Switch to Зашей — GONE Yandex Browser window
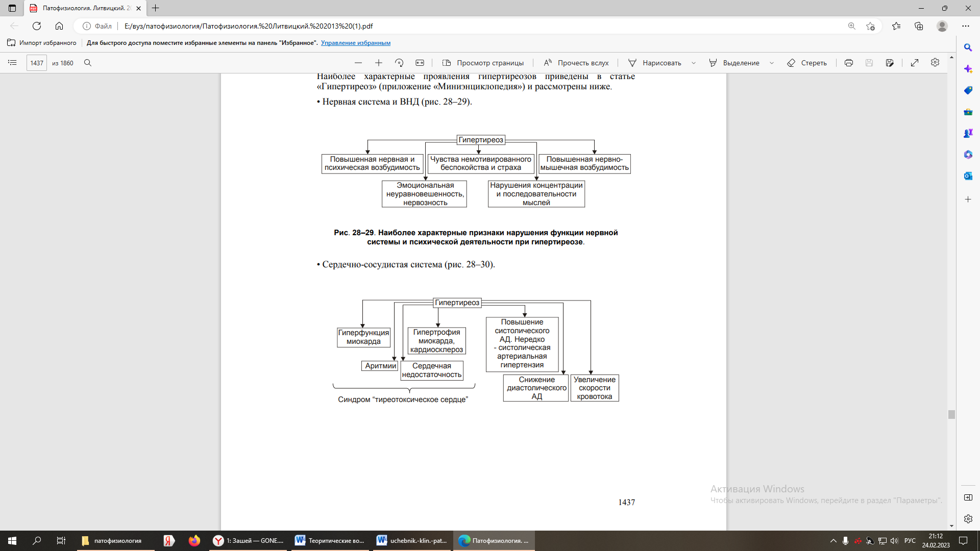 (x=249, y=541)
